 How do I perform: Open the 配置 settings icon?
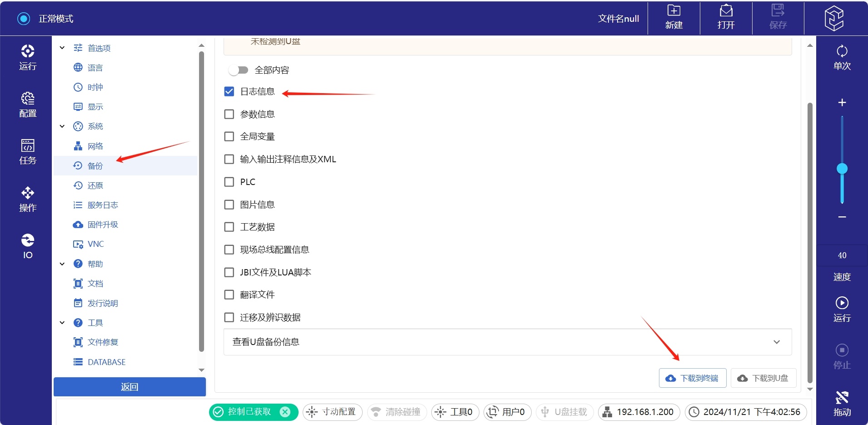28,105
